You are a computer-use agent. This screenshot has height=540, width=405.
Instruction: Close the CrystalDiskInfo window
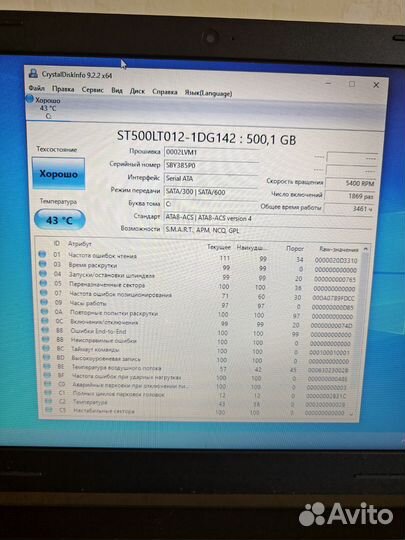coord(376,85)
